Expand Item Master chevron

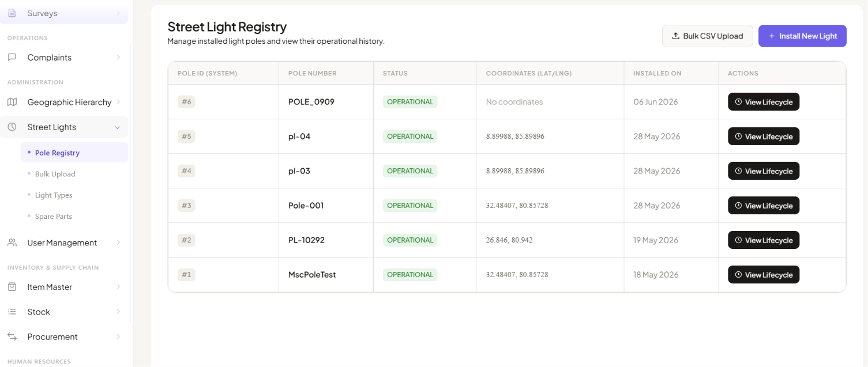click(x=118, y=287)
